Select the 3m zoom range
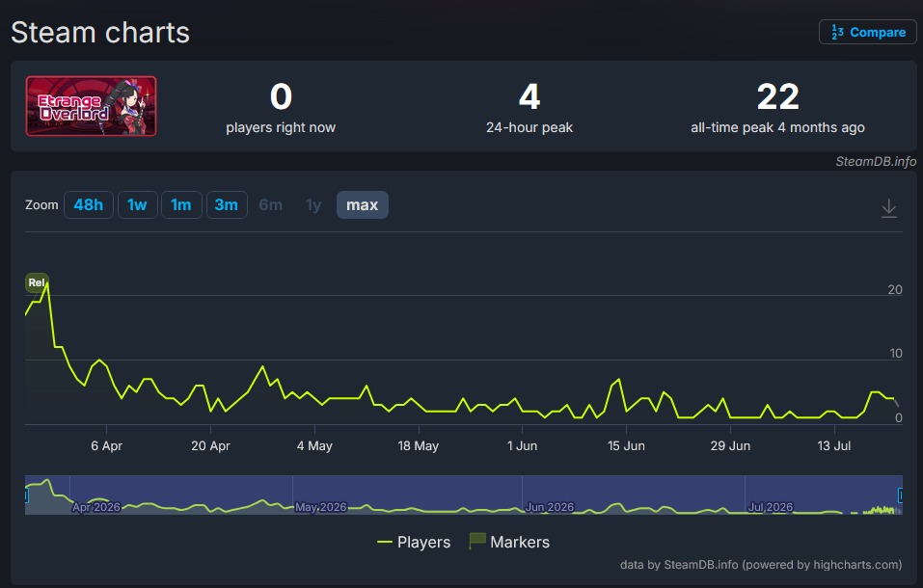The height and width of the screenshot is (588, 923). coord(227,204)
